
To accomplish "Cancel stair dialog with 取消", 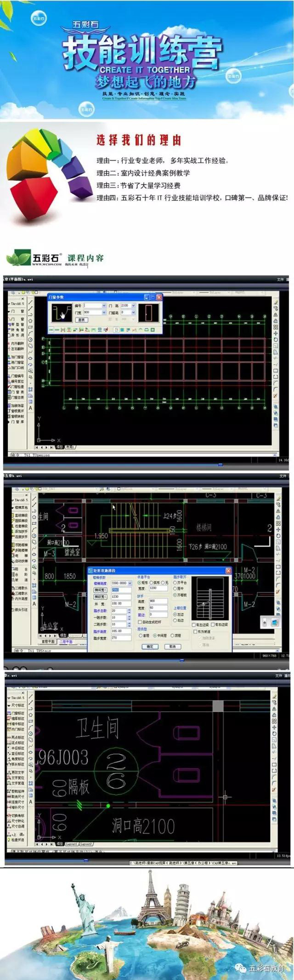I will tap(173, 646).
